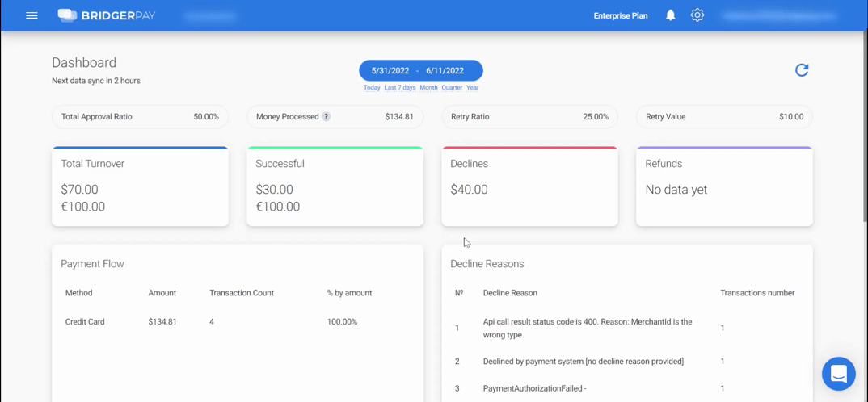The image size is (868, 402).
Task: Open the Declines card
Action: [x=529, y=186]
